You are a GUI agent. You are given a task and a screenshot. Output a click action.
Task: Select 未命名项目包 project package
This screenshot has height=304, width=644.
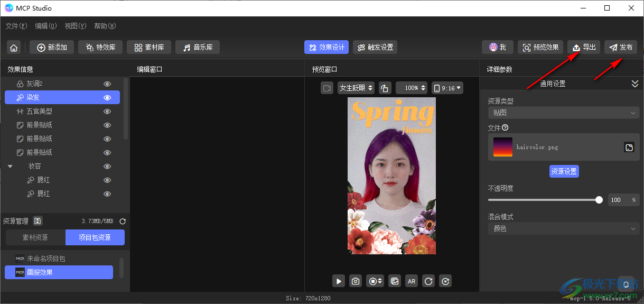[59, 259]
